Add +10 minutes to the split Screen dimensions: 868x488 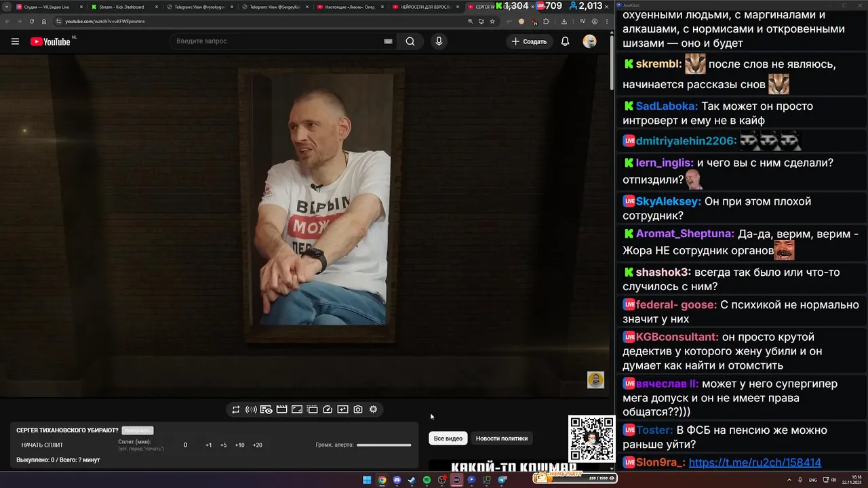[x=239, y=445]
